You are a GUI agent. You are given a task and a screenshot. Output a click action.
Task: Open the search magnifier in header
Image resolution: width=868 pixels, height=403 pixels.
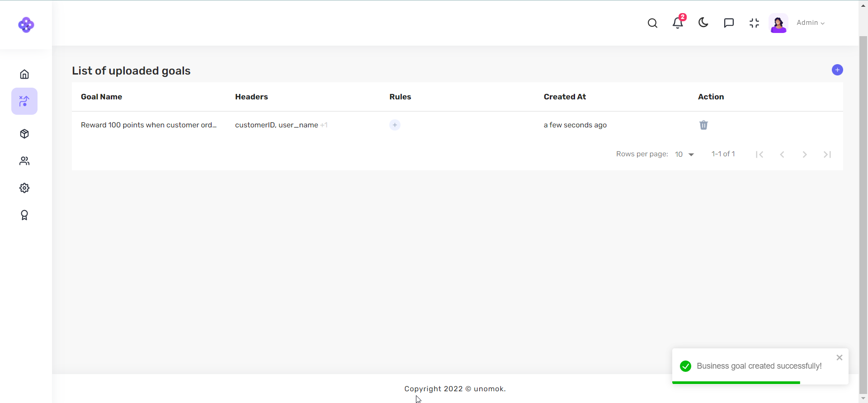(x=652, y=23)
